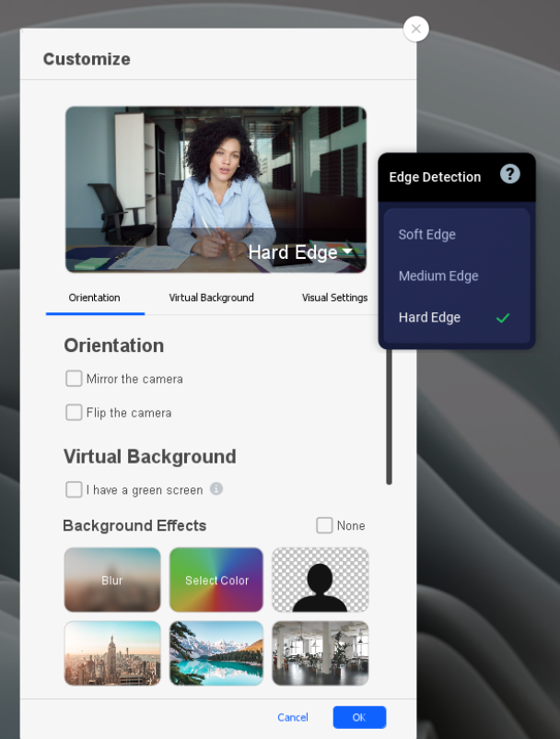The height and width of the screenshot is (739, 560).
Task: Open the Hard Edge dropdown on preview
Action: pos(300,252)
